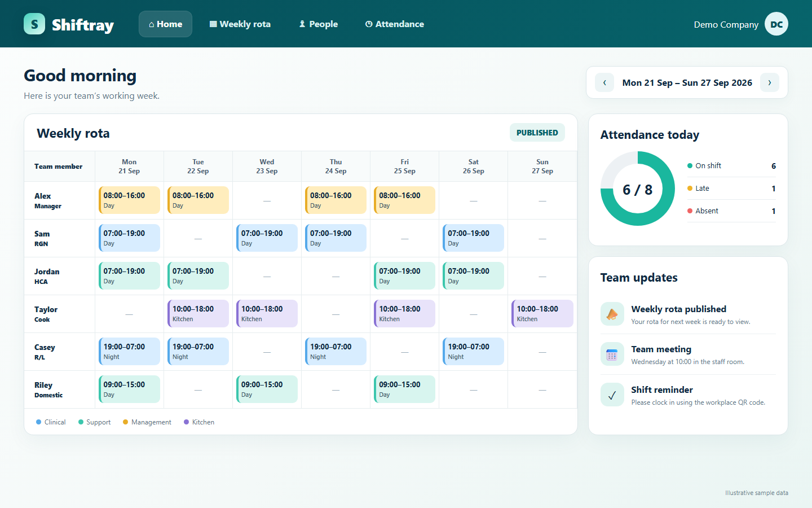Screen dimensions: 812x508
Task: Click the Mon 21 Sep column header
Action: [129, 167]
